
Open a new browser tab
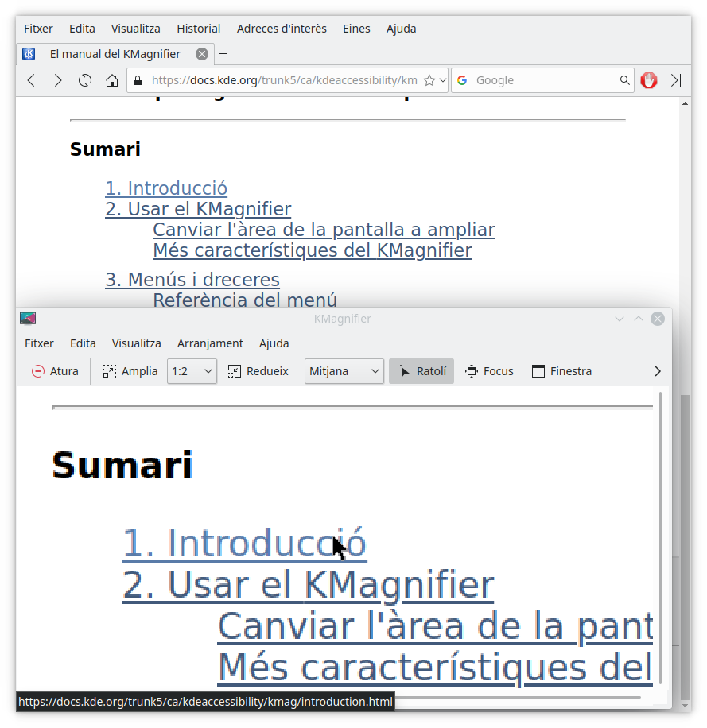tap(223, 54)
